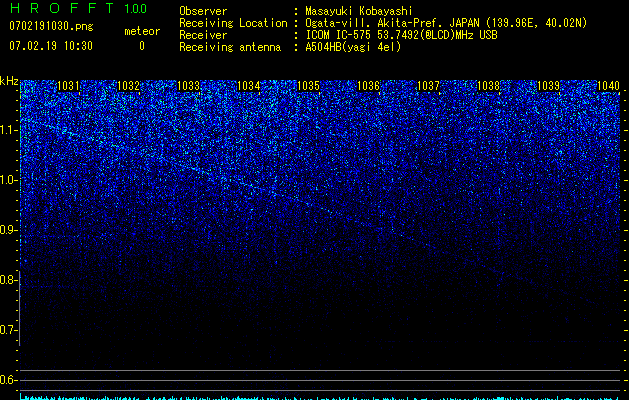Image resolution: width=629 pixels, height=400 pixels.
Task: Click time marker 1038
Action: tap(489, 86)
